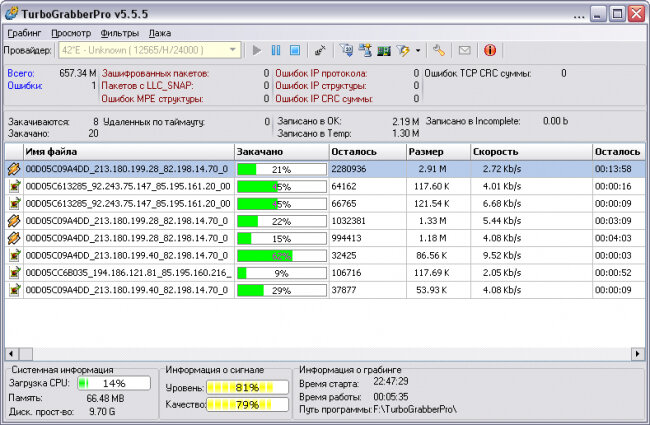Sort by Скорость column header

531,152
